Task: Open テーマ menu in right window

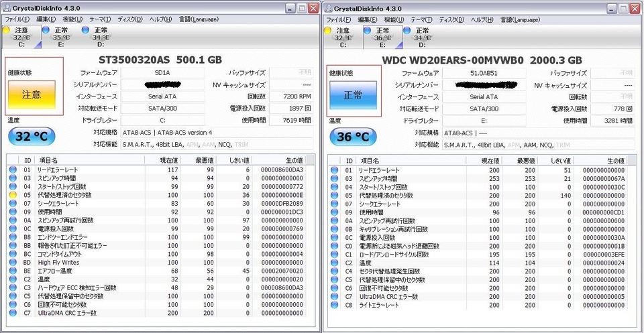Action: (421, 19)
